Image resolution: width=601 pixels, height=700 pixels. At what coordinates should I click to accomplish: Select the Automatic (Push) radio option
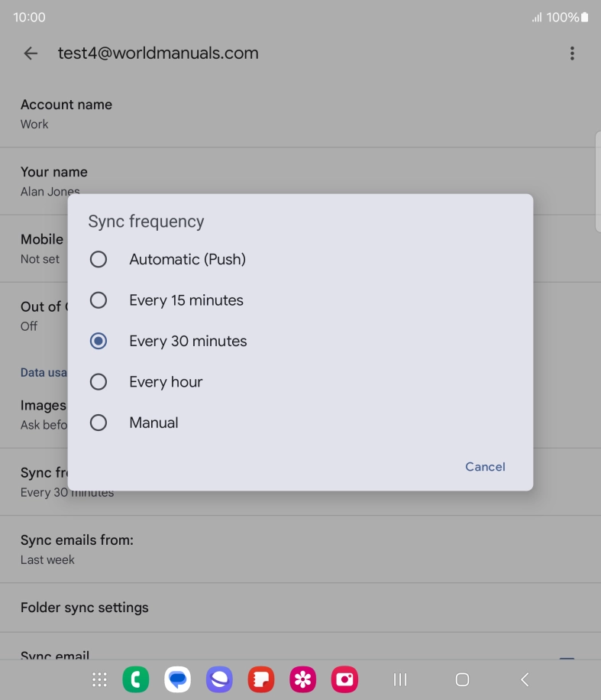pos(300,259)
